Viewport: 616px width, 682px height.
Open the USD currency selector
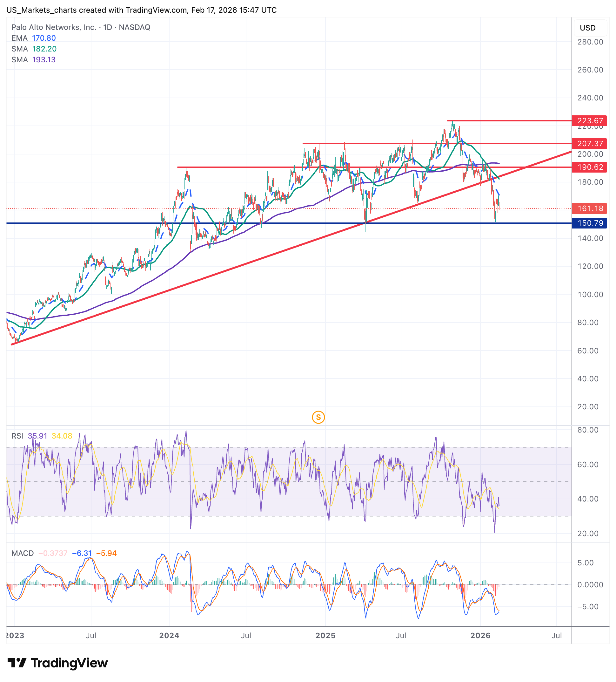click(x=590, y=28)
